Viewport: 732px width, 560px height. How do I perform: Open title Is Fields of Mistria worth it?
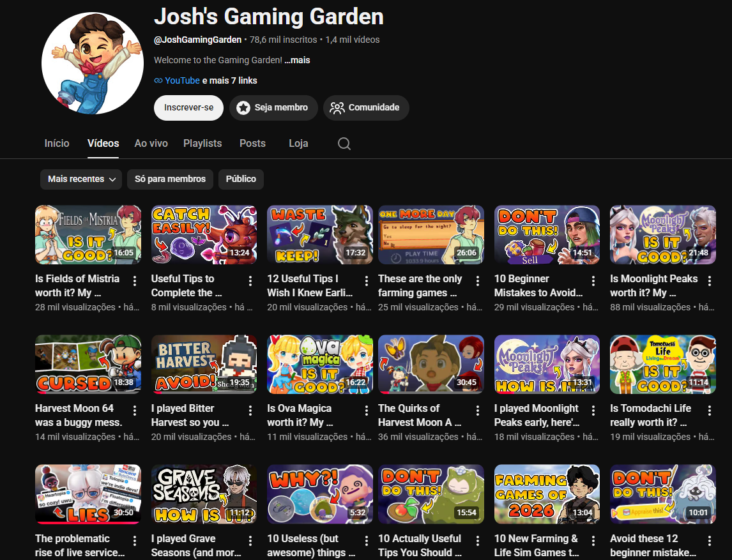77,285
